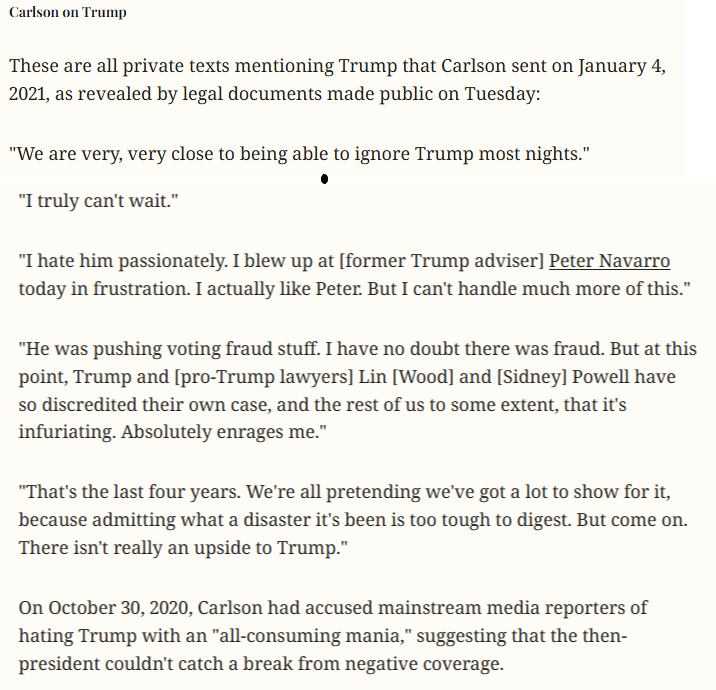Click the bracketed name "[Wood]"

(423, 377)
